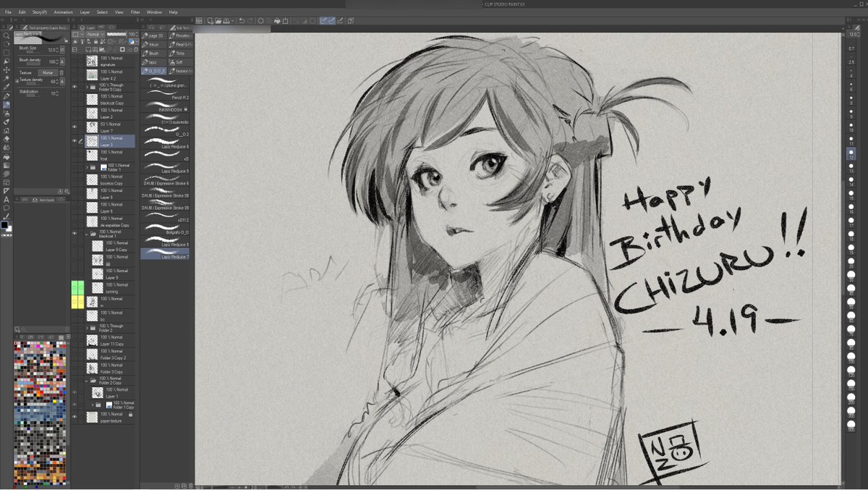
Task: Select the 'page 33' sub tool group
Action: (153, 36)
